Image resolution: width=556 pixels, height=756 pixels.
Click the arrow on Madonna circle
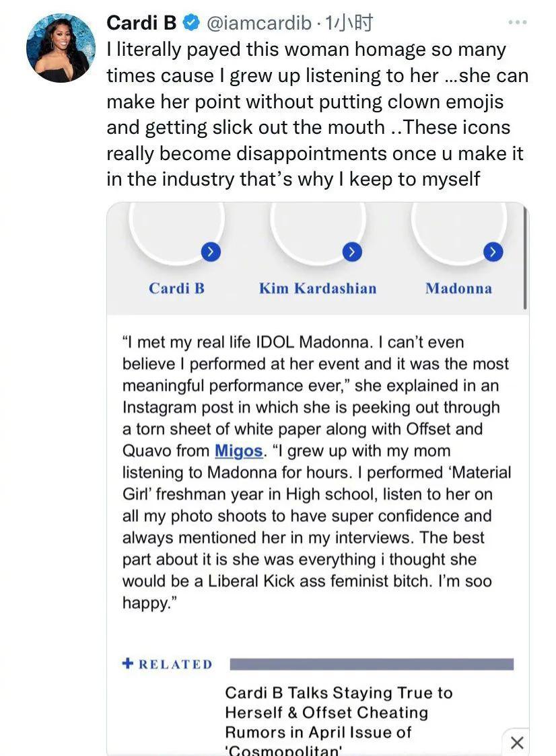coord(493,252)
